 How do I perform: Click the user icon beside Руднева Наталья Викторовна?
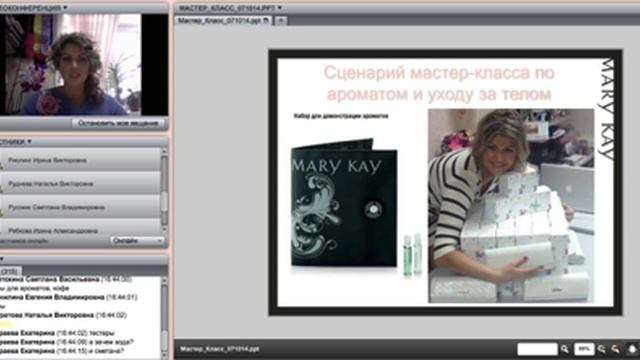2,188
